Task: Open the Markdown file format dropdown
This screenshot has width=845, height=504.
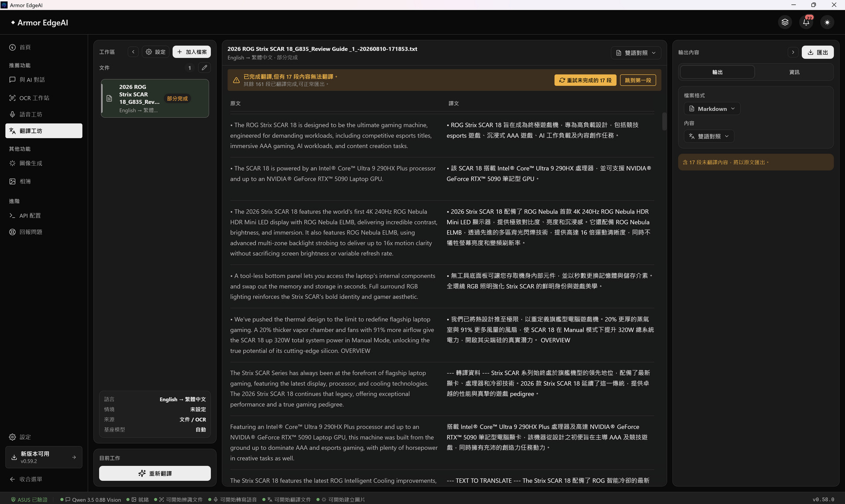Action: [x=712, y=109]
